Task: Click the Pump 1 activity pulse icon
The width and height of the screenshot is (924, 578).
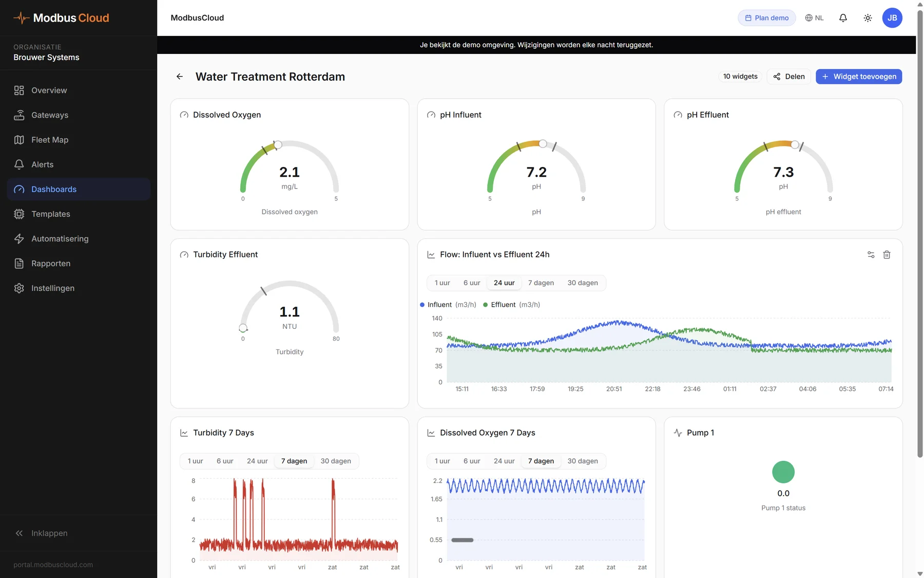Action: point(678,433)
